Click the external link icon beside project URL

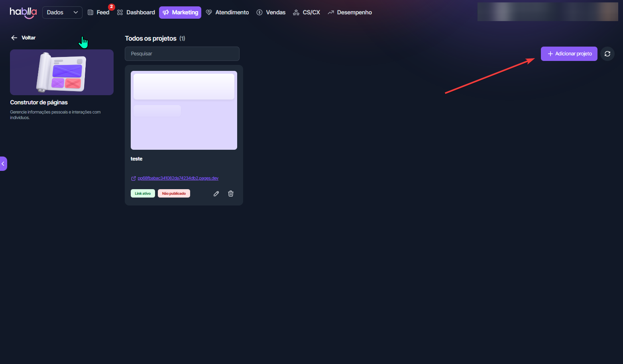134,178
